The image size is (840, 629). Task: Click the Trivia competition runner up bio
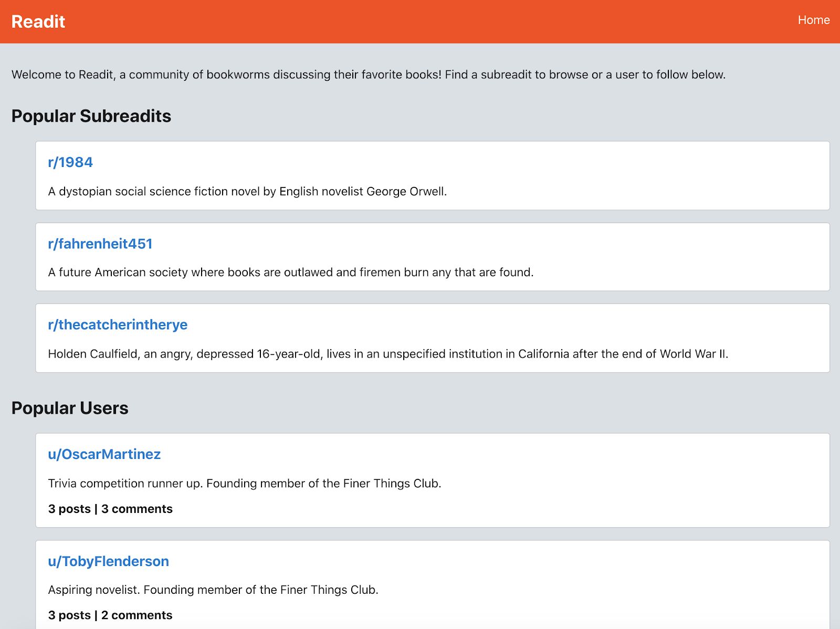pyautogui.click(x=245, y=483)
